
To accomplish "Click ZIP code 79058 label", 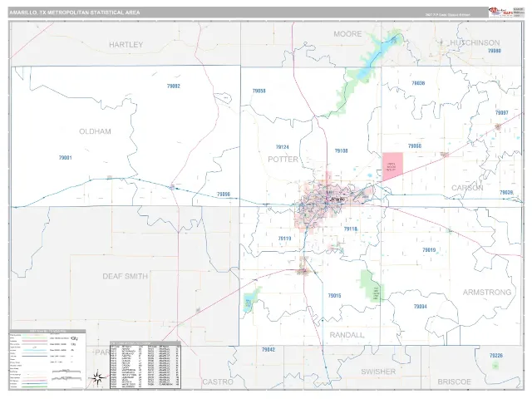I will coord(259,91).
